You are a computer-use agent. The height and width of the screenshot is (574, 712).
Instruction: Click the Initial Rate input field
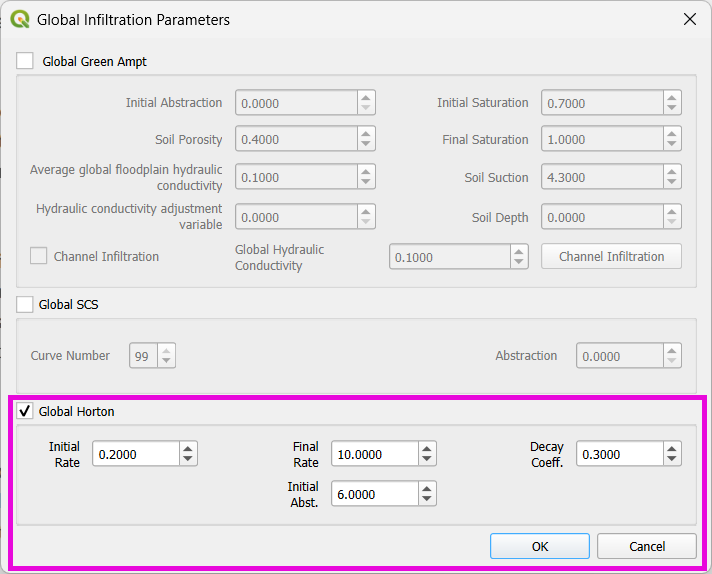(135, 454)
